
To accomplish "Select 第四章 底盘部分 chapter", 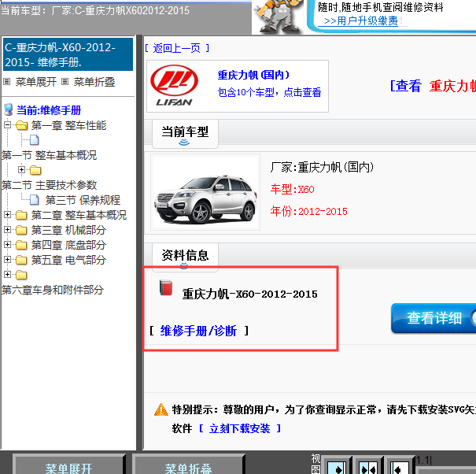I will 68,245.
